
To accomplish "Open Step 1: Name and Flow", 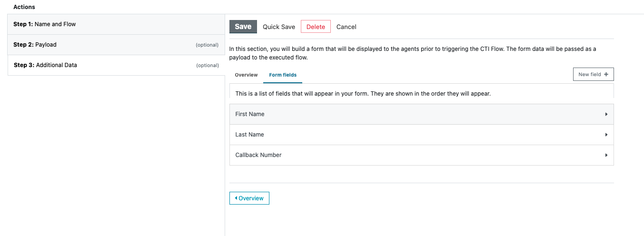I will pos(116,24).
